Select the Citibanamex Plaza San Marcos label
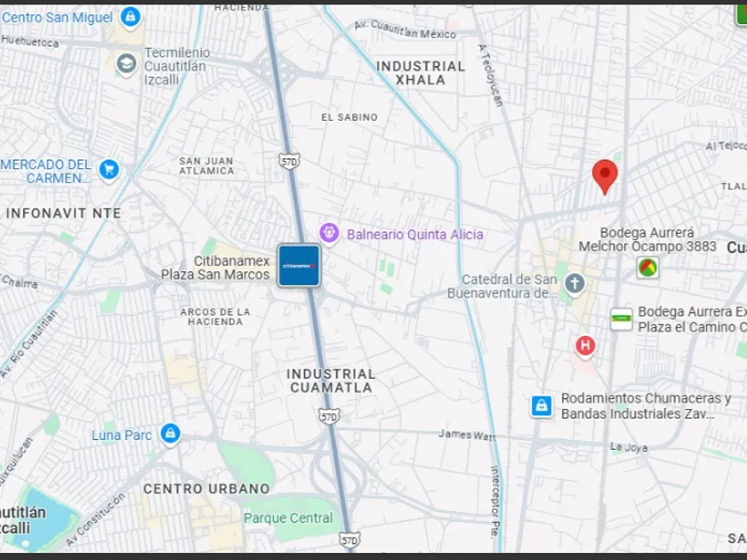Viewport: 747px width, 560px height. click(215, 268)
